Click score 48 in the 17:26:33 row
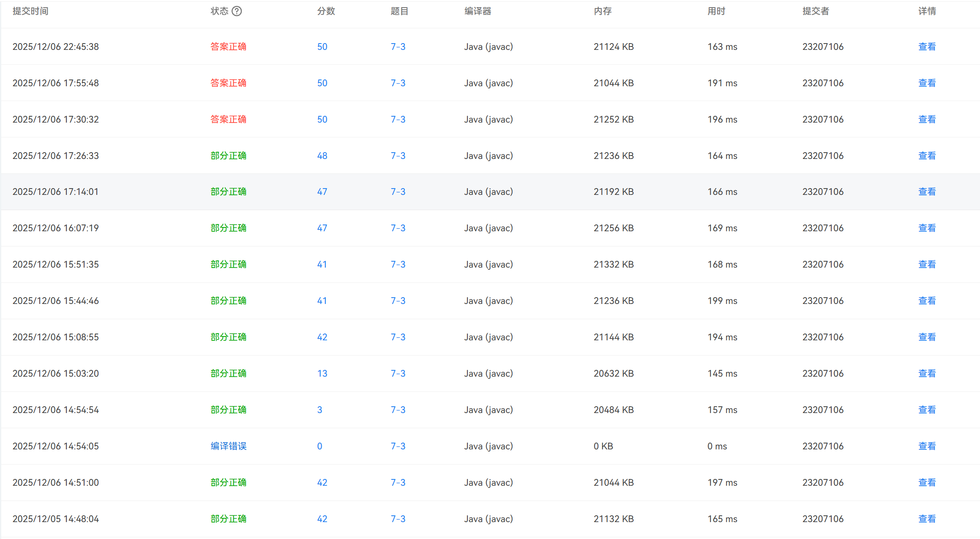Screen dimensions: 980x539 click(322, 156)
